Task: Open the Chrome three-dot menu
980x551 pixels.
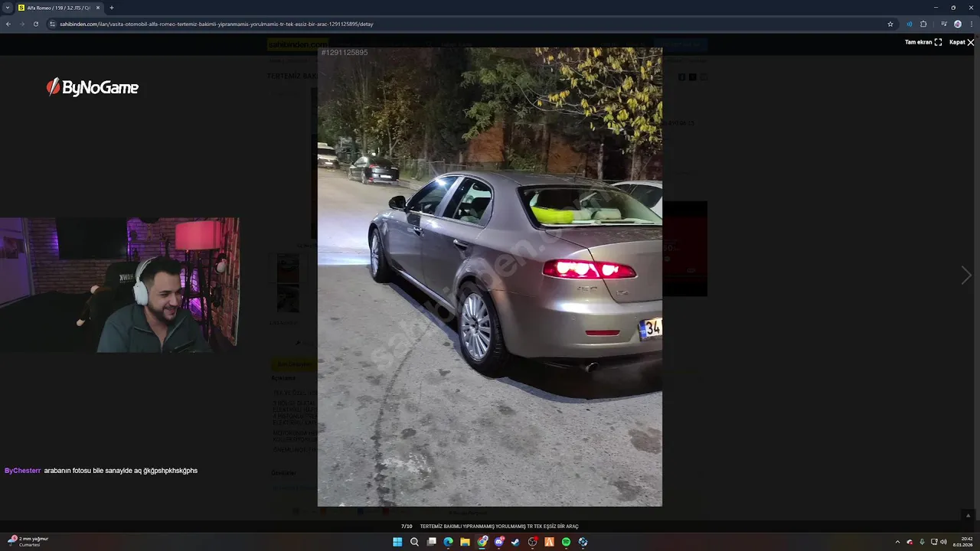Action: coord(972,24)
